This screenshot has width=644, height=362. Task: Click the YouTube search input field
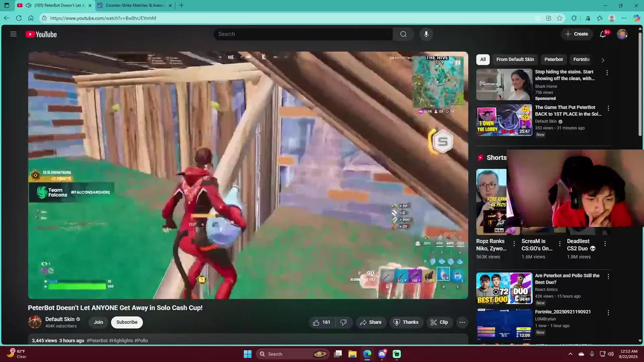303,34
